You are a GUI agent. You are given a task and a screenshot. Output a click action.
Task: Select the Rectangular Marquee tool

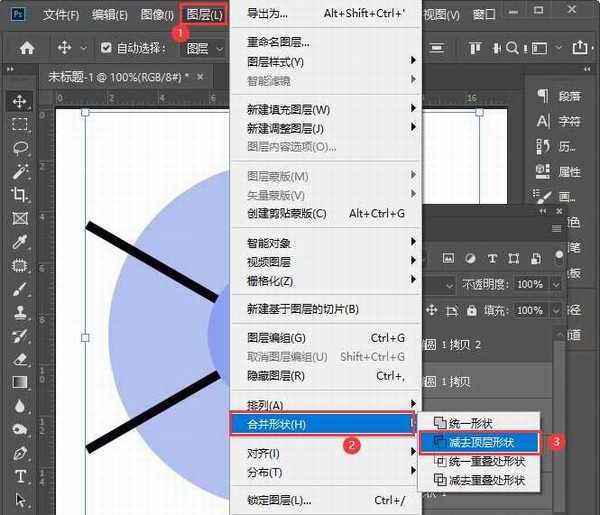pos(19,124)
